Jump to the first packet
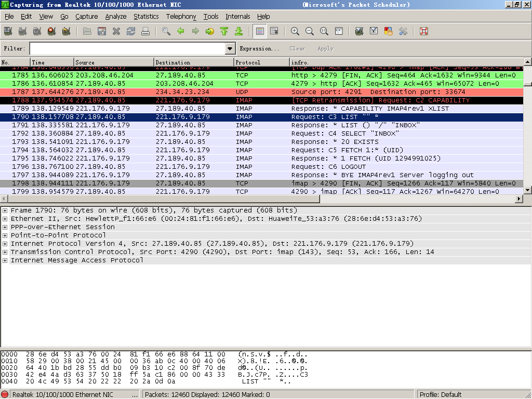 pyautogui.click(x=224, y=31)
